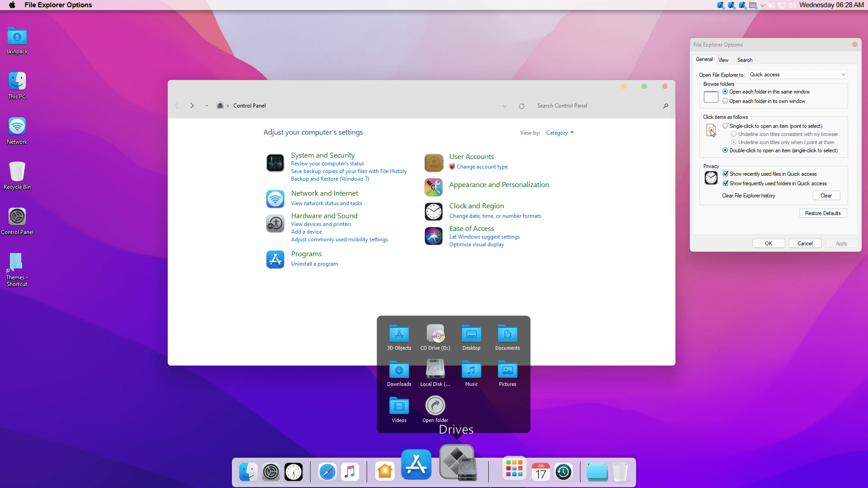Open the System and Security settings
The height and width of the screenshot is (488, 868).
click(x=322, y=155)
